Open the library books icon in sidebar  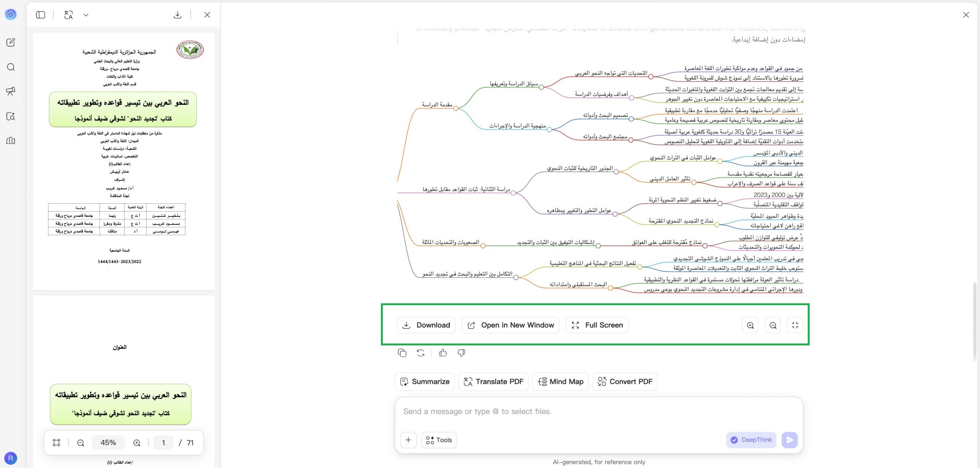click(x=11, y=141)
